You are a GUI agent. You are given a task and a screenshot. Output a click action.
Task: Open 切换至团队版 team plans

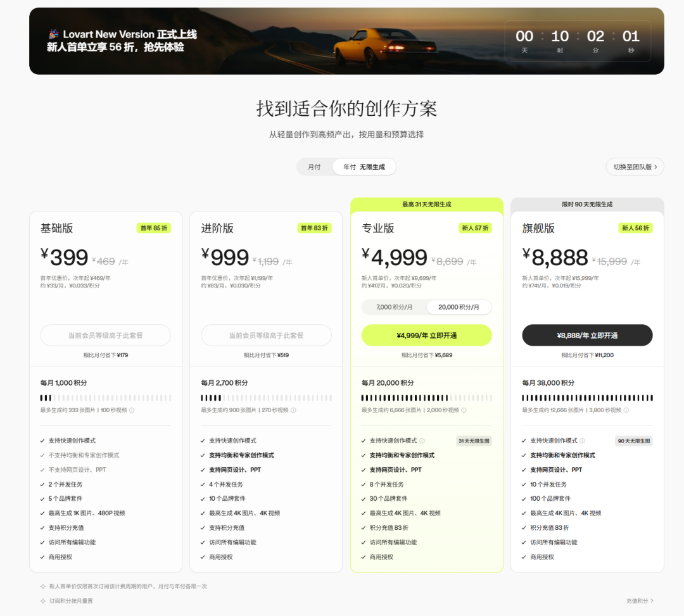coord(635,167)
